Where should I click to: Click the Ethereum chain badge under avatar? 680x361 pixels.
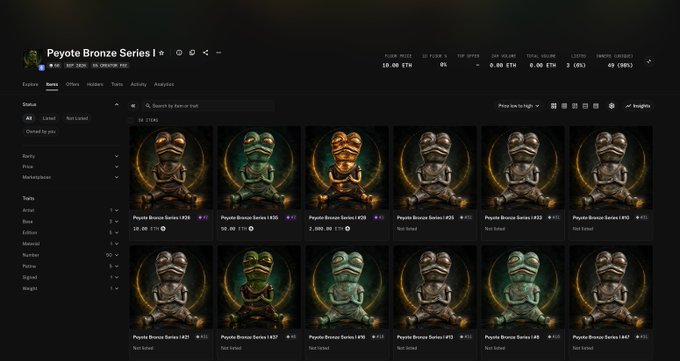click(x=42, y=68)
